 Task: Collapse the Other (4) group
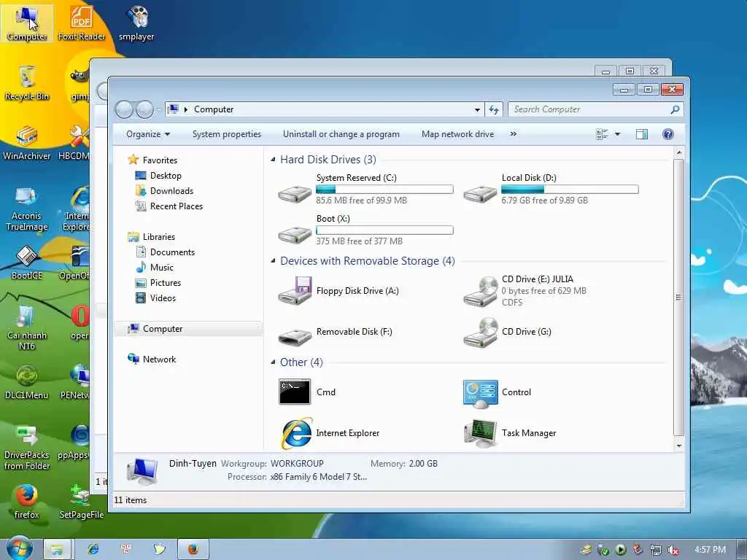point(273,362)
